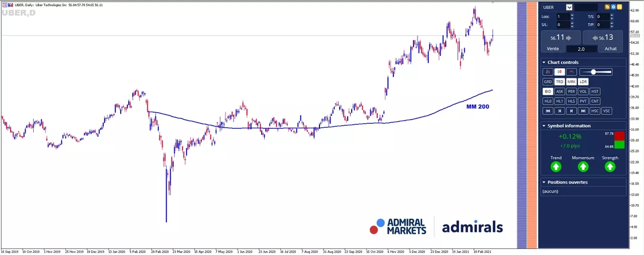The width and height of the screenshot is (644, 255).
Task: Collapse the Chart controls section
Action: pos(544,62)
